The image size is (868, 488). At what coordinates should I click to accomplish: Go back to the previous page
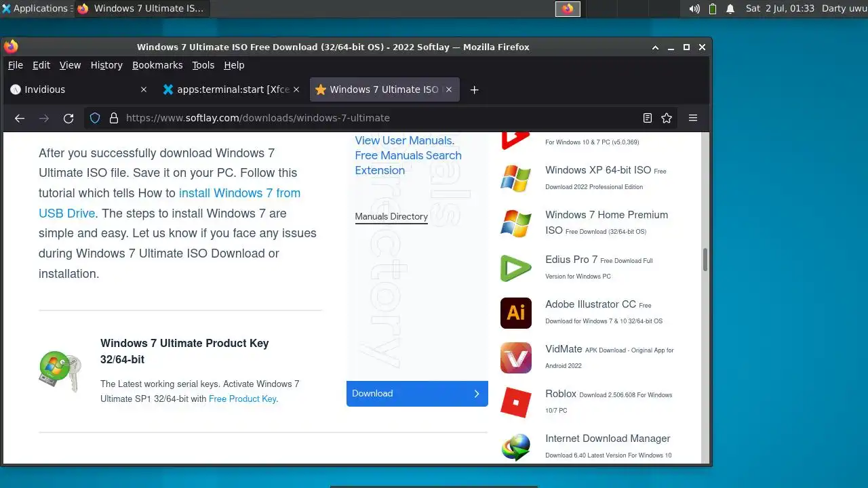pos(20,118)
